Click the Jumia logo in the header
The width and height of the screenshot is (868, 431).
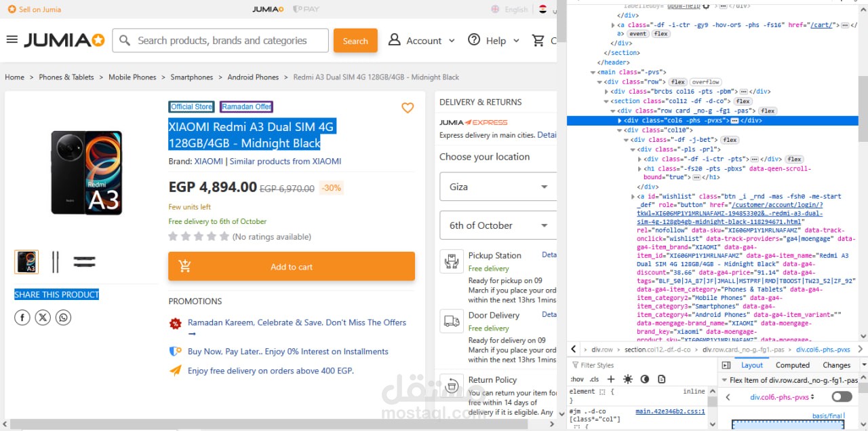click(64, 40)
